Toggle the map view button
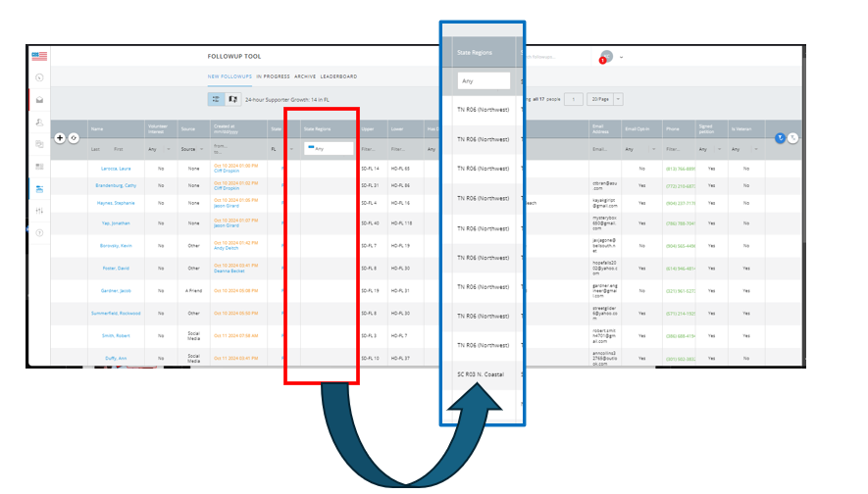The width and height of the screenshot is (868, 494). (x=232, y=99)
